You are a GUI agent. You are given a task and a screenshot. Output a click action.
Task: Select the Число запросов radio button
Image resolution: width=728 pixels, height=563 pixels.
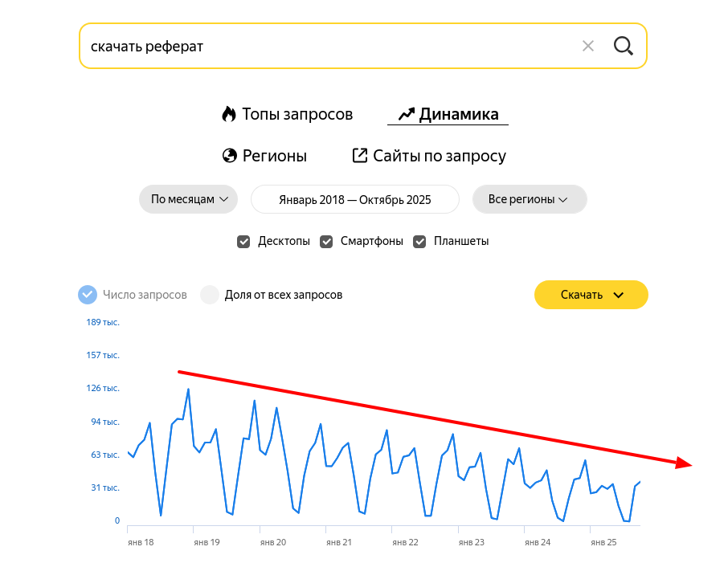point(88,295)
